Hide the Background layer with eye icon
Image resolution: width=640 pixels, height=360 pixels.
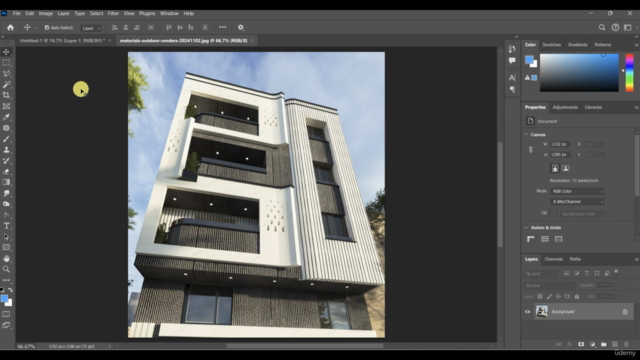527,312
